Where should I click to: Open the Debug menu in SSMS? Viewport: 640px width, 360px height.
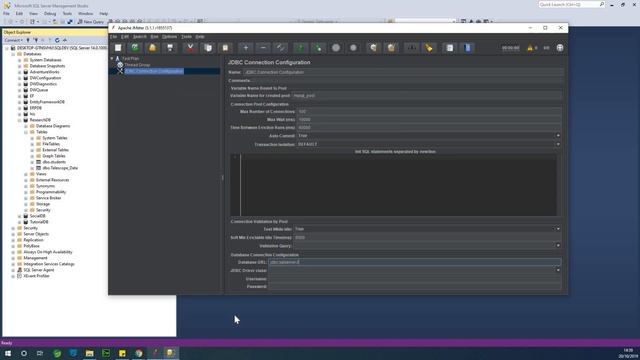[50, 13]
